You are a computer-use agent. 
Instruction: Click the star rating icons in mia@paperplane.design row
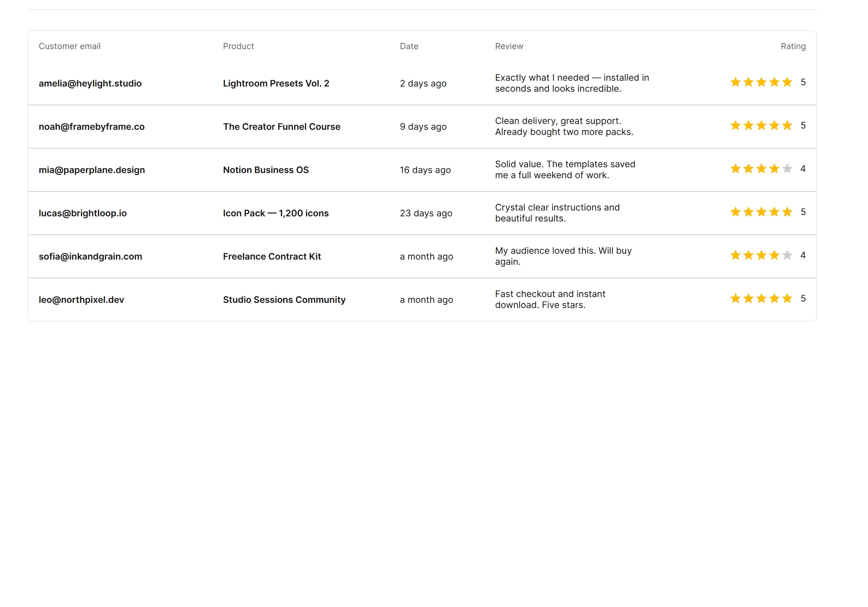tap(761, 169)
